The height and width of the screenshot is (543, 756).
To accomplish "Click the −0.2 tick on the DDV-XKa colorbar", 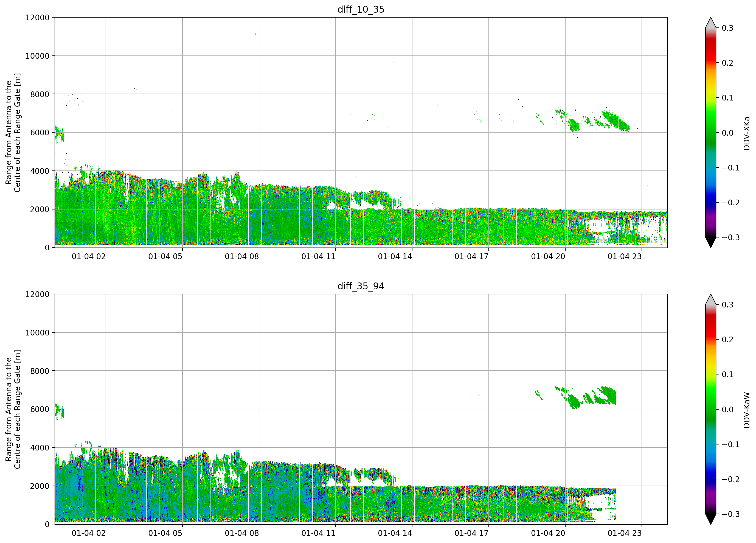I will point(731,203).
